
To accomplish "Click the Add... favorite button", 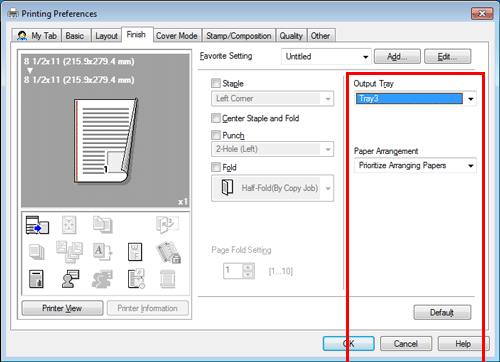I will pos(397,56).
